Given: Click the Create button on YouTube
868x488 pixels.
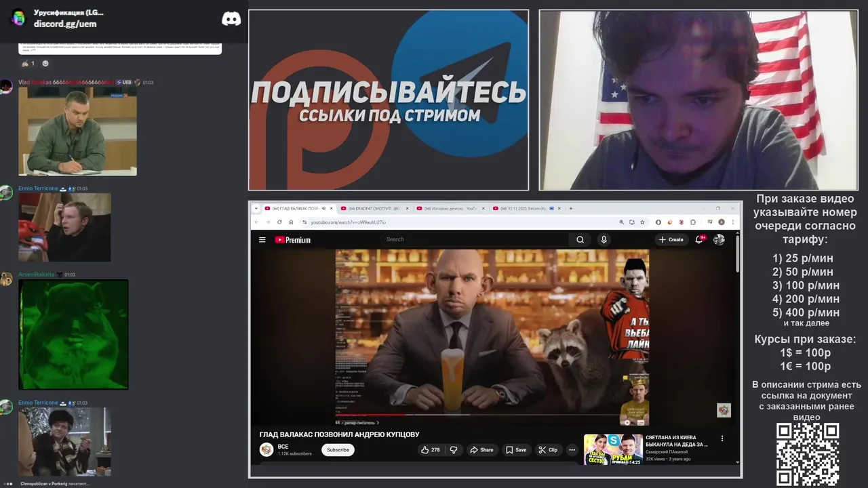Looking at the screenshot, I should 671,239.
